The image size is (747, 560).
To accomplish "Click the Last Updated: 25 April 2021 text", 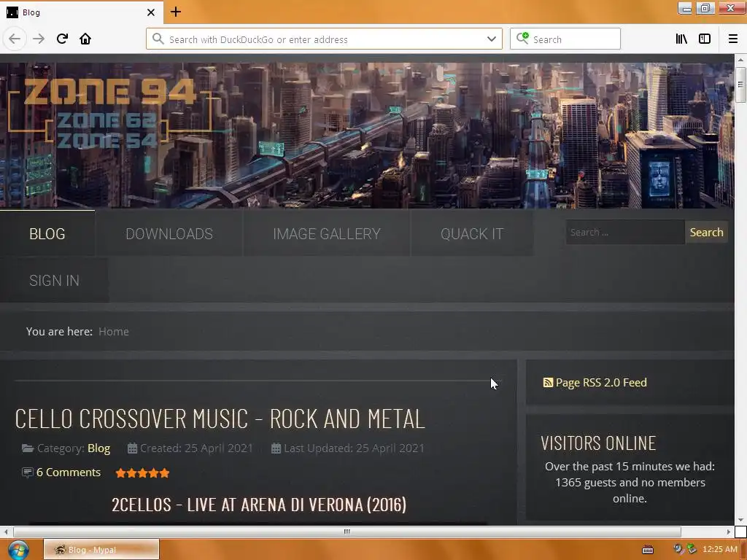I will click(354, 448).
